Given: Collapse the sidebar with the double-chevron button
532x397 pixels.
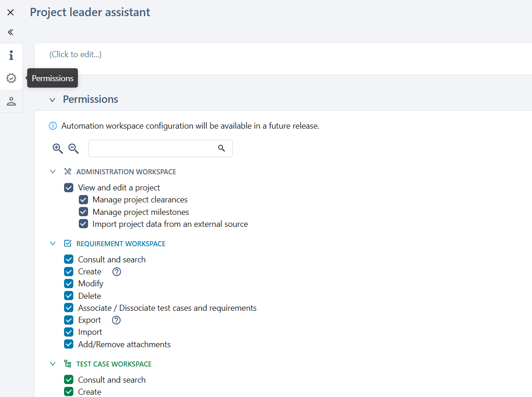Looking at the screenshot, I should click(10, 32).
